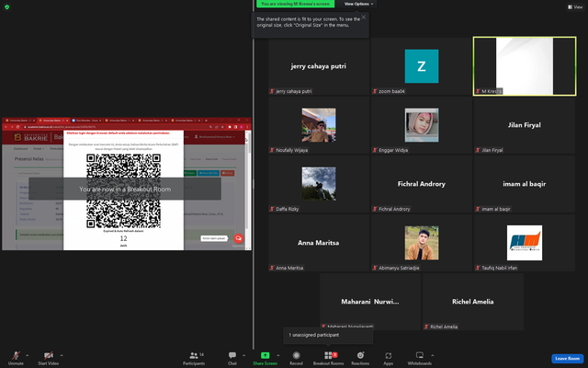Image resolution: width=588 pixels, height=368 pixels.
Task: Select Fichral Androry video tile
Action: tap(422, 184)
